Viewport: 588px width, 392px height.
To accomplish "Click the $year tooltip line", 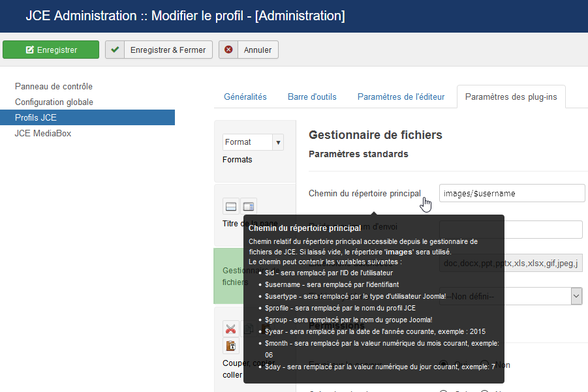I will (x=375, y=331).
